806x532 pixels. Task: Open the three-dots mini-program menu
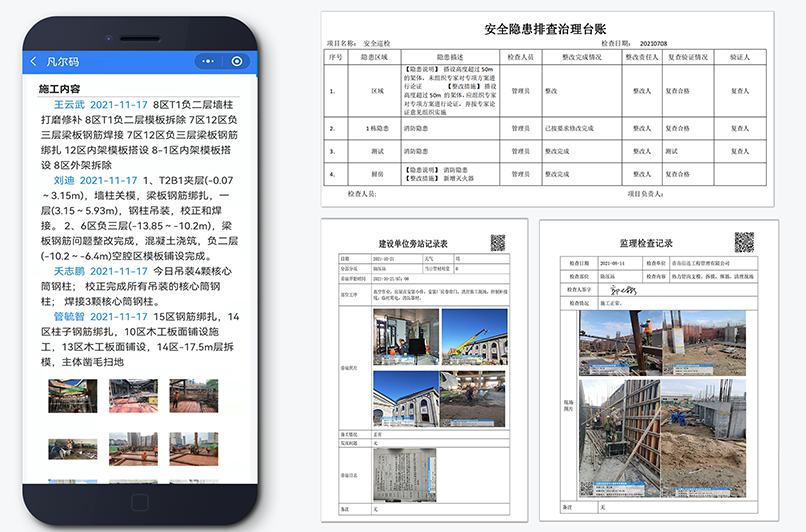coord(208,61)
